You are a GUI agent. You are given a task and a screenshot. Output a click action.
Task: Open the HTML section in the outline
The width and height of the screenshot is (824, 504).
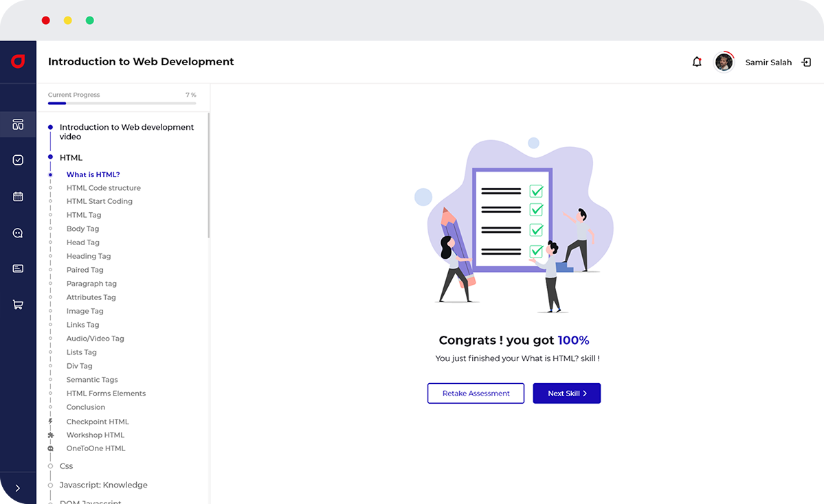coord(71,157)
